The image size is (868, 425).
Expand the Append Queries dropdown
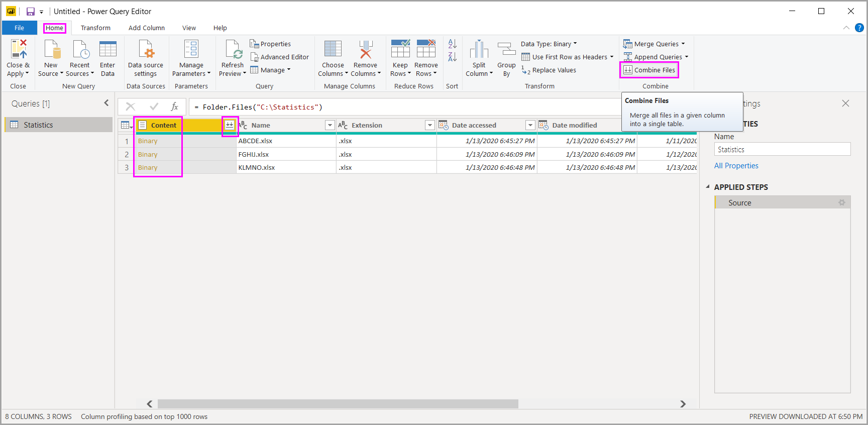click(x=687, y=57)
